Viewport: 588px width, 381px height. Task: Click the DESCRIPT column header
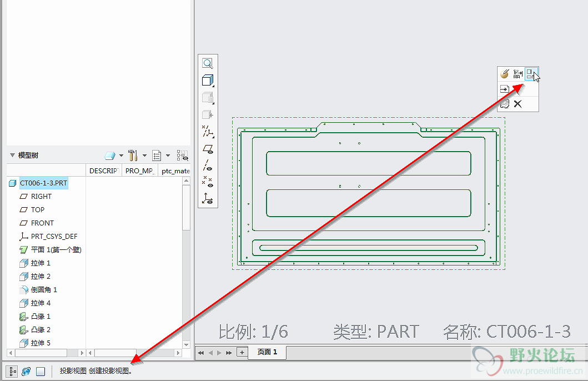[103, 171]
